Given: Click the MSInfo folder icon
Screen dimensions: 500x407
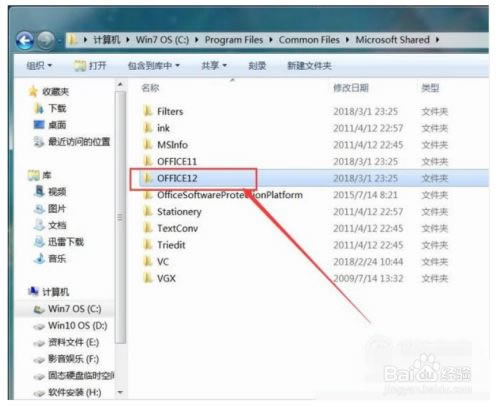Looking at the screenshot, I should coord(147,144).
